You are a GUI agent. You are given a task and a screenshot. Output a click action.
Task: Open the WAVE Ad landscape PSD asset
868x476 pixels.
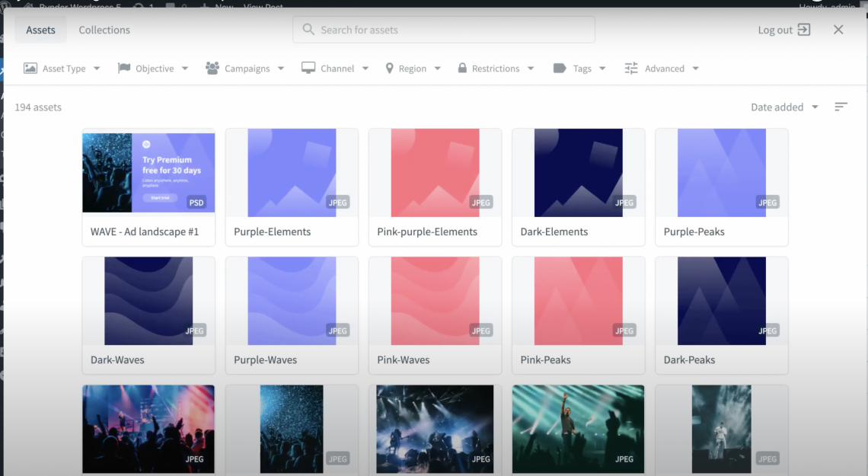148,172
